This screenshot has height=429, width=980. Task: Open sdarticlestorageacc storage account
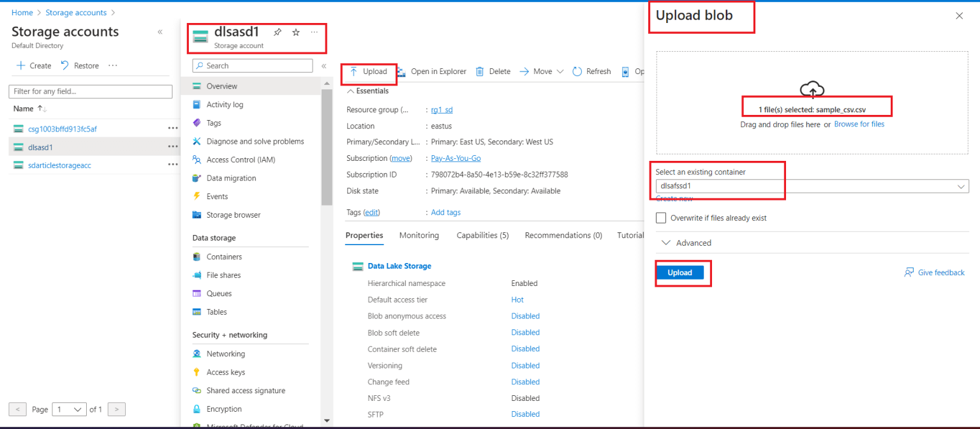pyautogui.click(x=60, y=165)
